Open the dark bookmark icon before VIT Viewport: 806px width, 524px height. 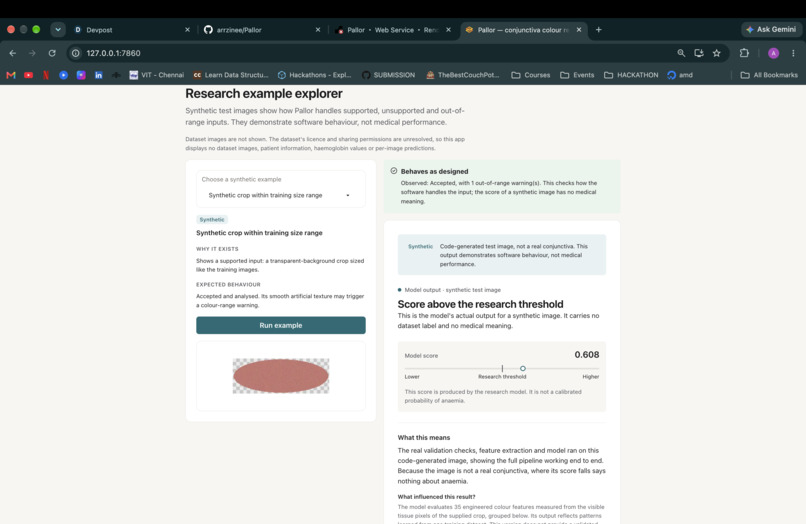tap(116, 75)
